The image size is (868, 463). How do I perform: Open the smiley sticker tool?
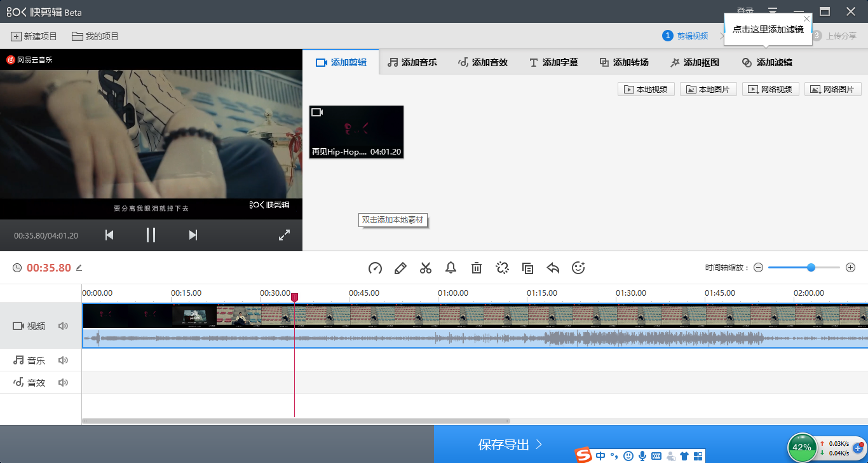578,268
